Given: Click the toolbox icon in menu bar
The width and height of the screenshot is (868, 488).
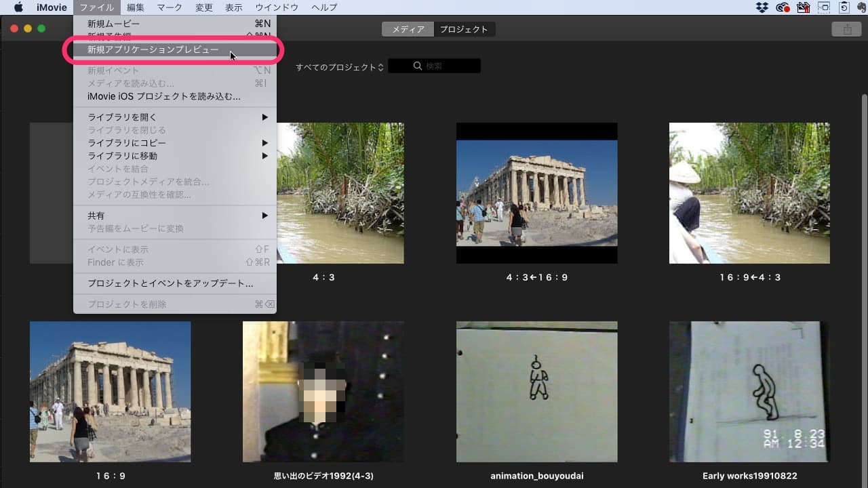Looking at the screenshot, I should [803, 7].
